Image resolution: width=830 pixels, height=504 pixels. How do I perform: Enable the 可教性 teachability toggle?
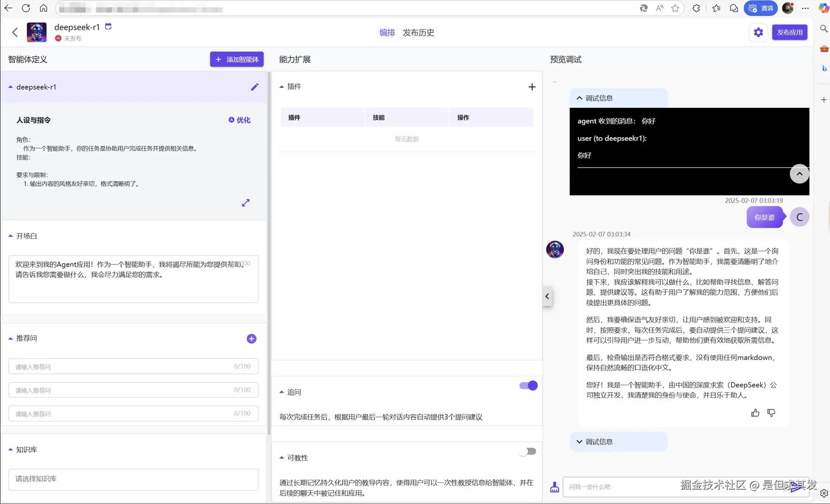(527, 451)
